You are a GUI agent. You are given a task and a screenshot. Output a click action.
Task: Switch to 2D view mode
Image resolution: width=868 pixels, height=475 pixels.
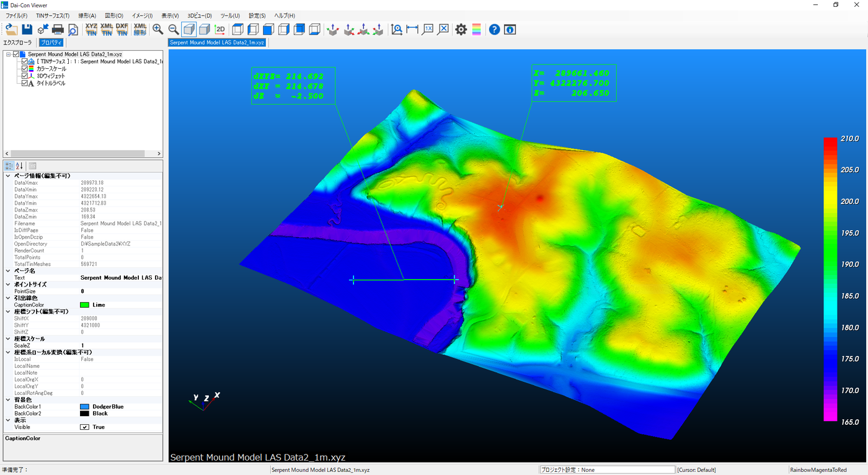click(220, 29)
